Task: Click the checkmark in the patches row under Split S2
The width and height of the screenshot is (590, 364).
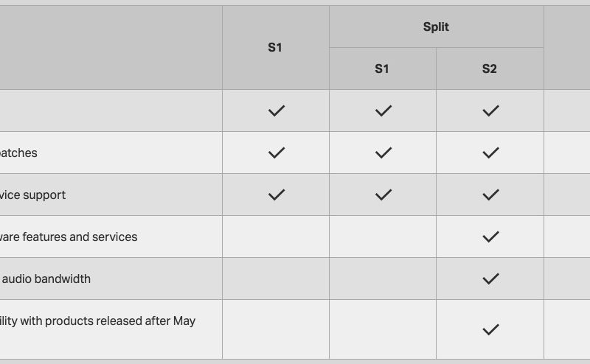Action: coord(490,153)
